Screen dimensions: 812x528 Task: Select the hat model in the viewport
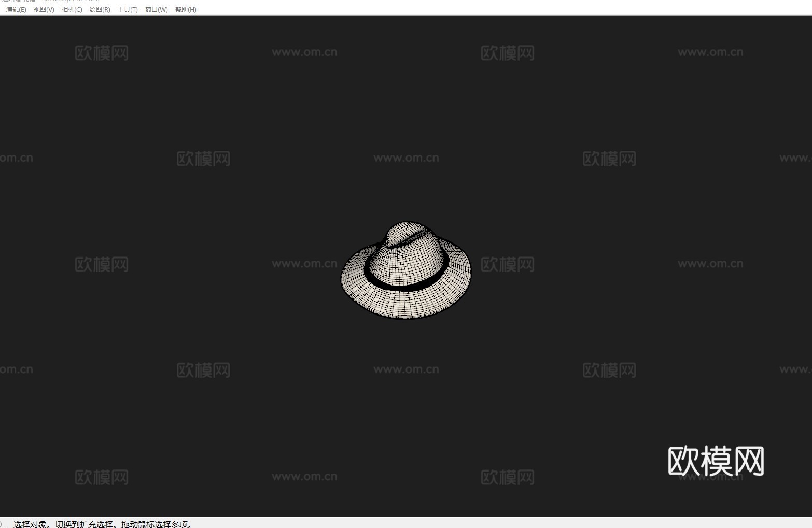[405, 270]
